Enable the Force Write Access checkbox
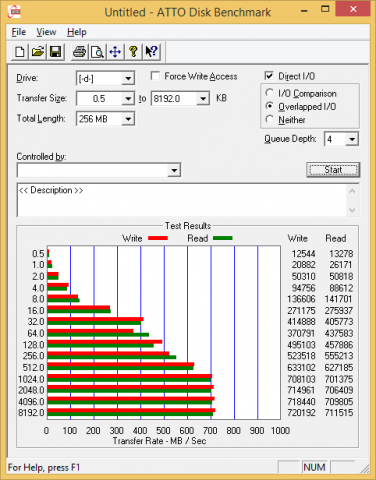Image resolution: width=376 pixels, height=480 pixels. point(155,76)
